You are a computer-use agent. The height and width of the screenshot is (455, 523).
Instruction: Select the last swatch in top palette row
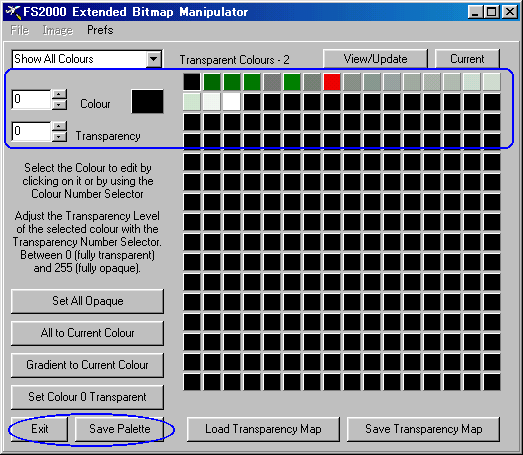point(492,82)
